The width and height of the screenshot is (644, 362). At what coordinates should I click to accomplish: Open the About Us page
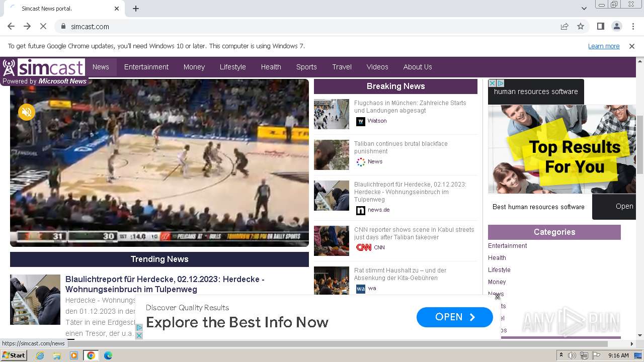coord(418,67)
